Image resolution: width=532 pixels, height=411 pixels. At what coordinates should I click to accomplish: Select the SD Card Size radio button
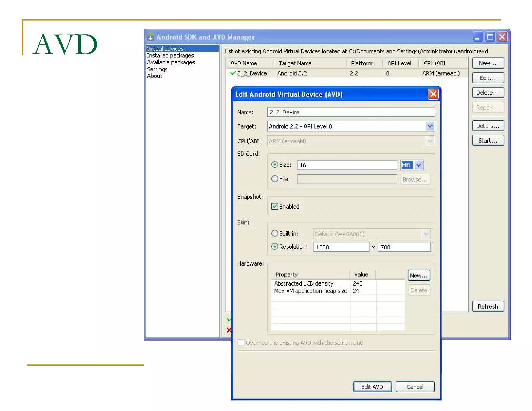(x=275, y=164)
